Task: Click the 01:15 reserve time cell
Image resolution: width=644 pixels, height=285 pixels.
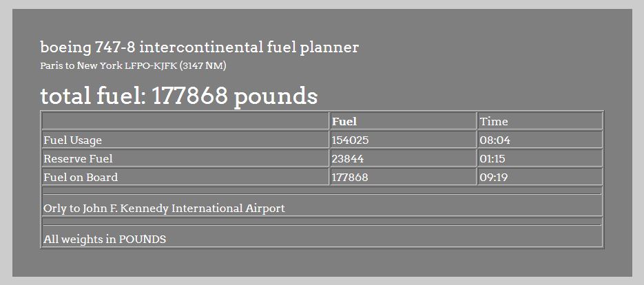Action: (494, 159)
